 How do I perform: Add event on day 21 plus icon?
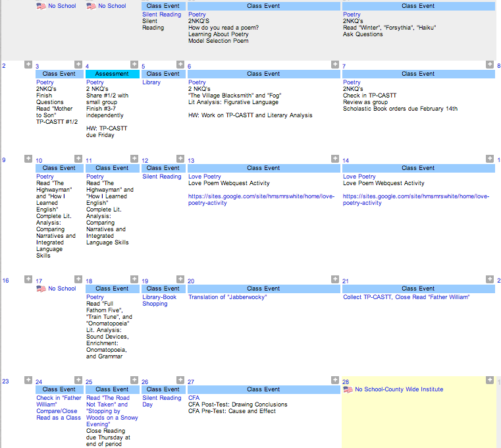[x=490, y=279]
